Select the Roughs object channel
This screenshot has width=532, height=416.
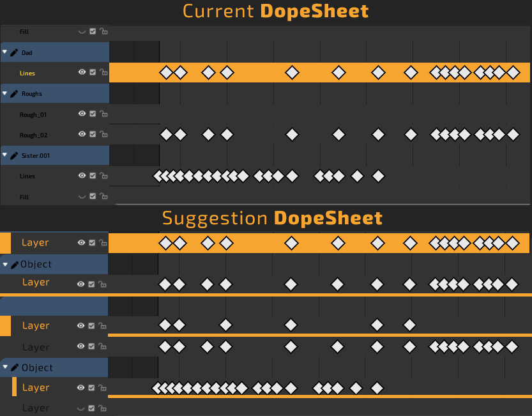point(55,94)
